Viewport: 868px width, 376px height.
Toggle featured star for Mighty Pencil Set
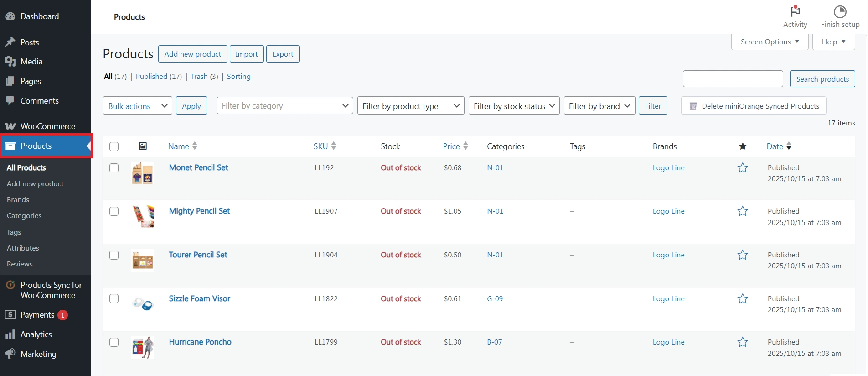point(743,211)
